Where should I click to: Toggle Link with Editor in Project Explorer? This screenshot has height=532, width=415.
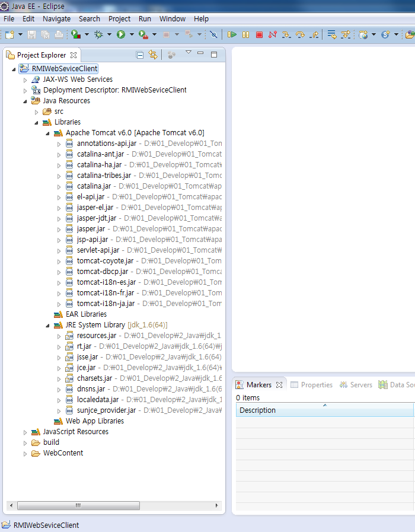(x=153, y=55)
